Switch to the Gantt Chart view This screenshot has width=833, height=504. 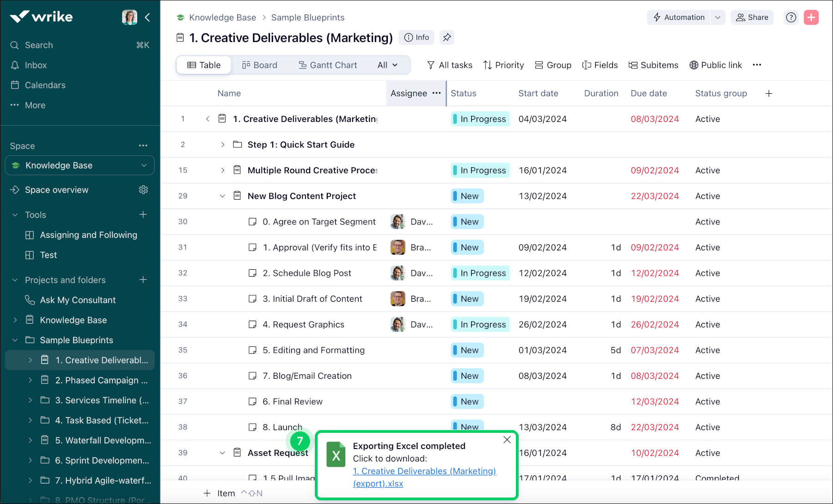(328, 65)
